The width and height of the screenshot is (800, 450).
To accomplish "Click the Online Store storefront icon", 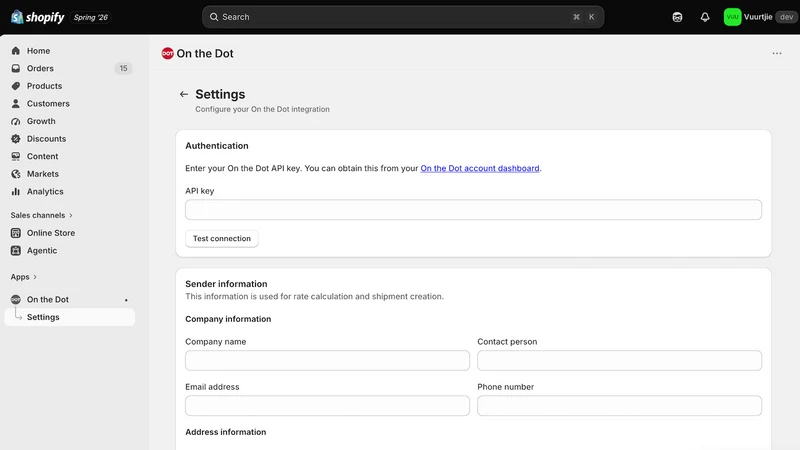I will 16,233.
